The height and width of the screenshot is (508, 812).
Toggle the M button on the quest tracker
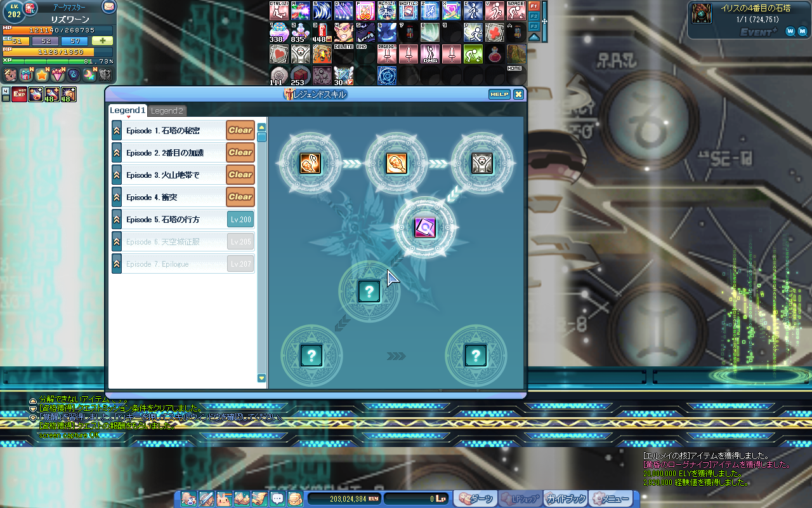(802, 30)
